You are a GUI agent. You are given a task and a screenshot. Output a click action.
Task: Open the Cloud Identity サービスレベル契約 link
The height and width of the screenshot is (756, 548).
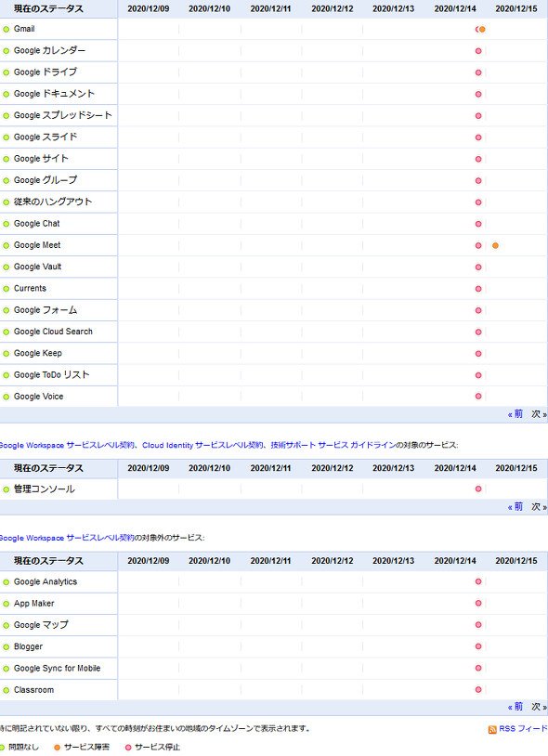click(x=202, y=445)
